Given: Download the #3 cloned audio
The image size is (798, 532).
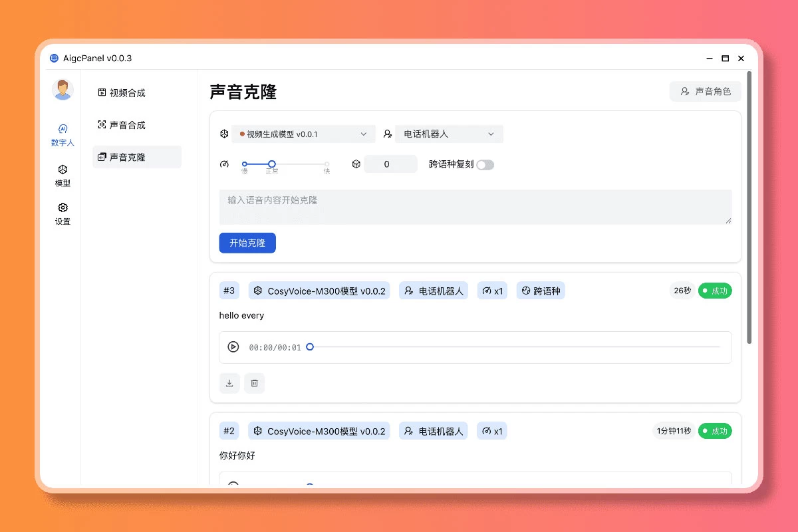Looking at the screenshot, I should pos(229,383).
